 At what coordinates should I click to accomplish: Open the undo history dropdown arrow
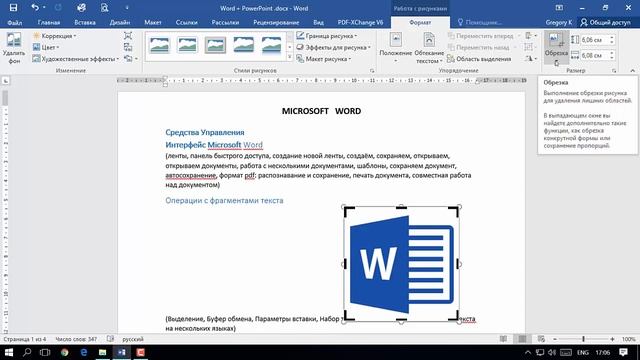44,8
